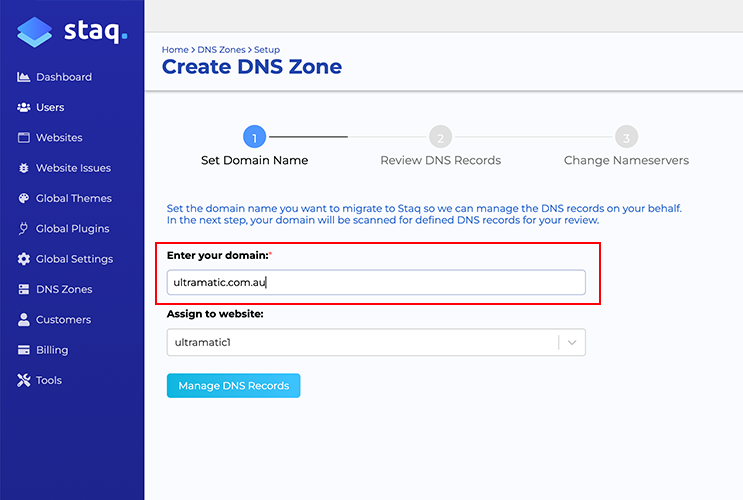Navigate to DNS Zones in the sidebar
This screenshot has width=743, height=500.
pos(64,289)
